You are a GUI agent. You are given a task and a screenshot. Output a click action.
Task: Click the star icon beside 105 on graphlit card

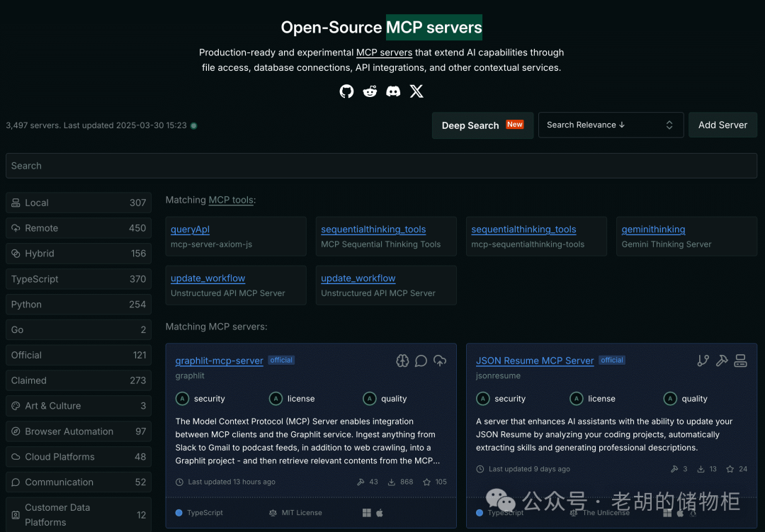427,482
